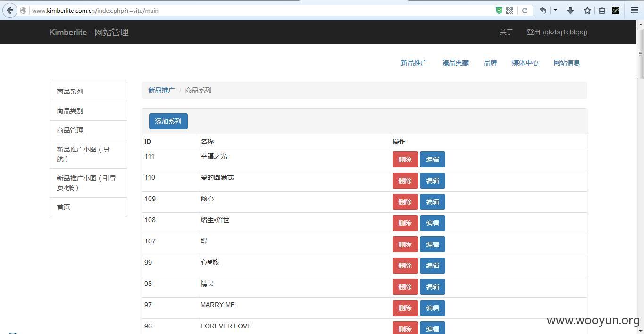Open the QR code icon in address bar

pos(510,10)
